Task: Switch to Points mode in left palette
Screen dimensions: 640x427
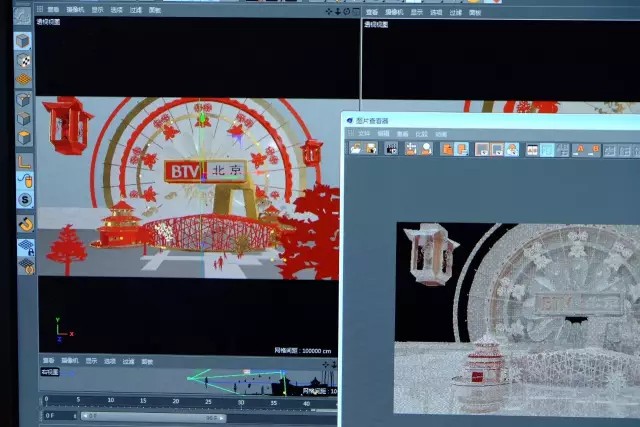Action: [x=23, y=100]
